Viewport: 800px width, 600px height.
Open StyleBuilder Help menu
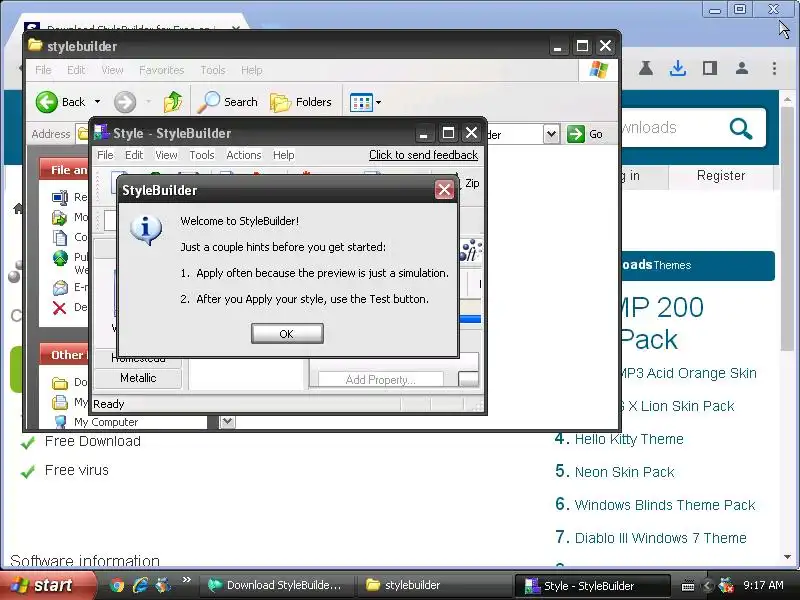click(284, 155)
